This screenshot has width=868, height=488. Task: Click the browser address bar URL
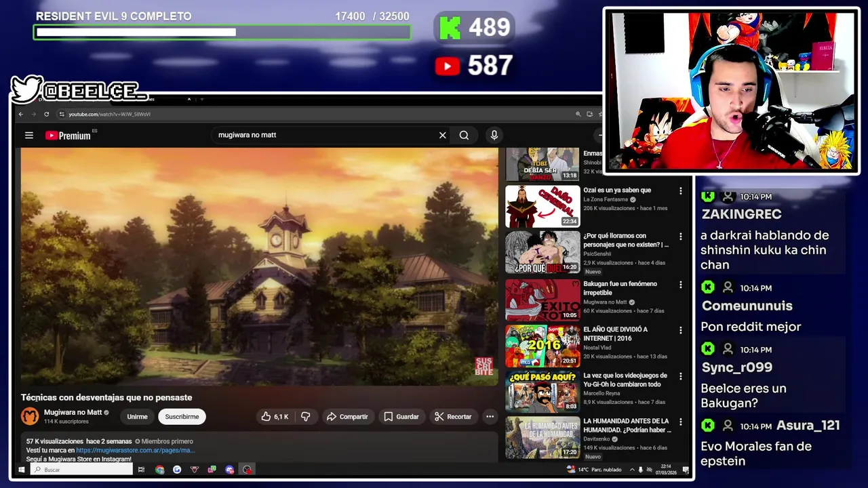(109, 114)
